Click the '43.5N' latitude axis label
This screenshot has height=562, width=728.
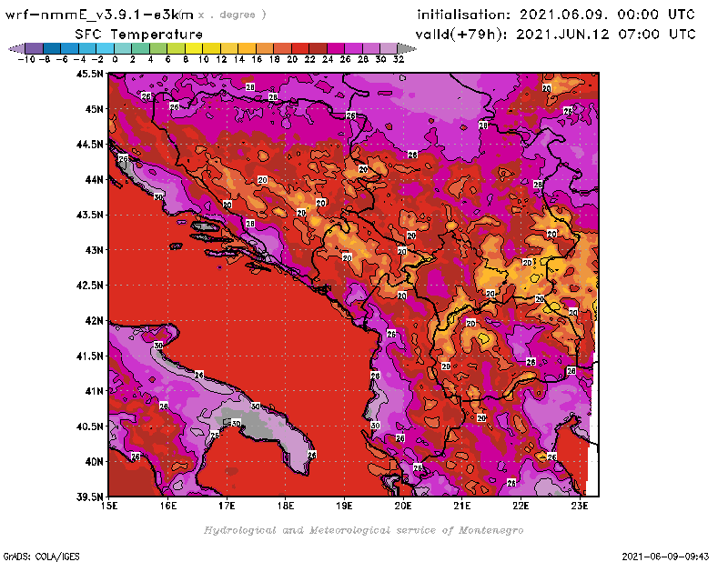coord(89,215)
